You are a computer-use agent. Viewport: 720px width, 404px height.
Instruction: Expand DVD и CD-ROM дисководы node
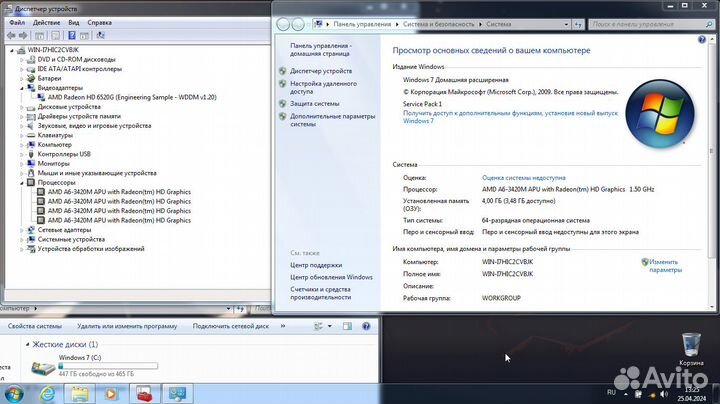click(x=21, y=60)
